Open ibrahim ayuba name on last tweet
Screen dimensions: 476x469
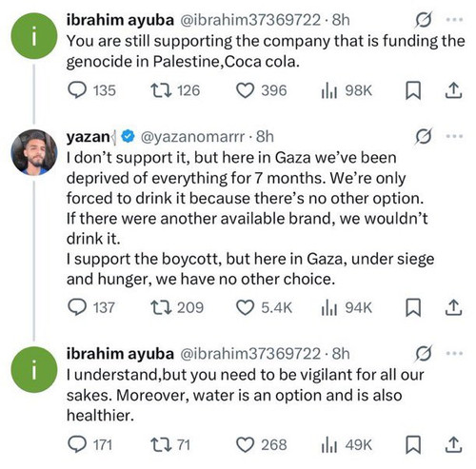tap(120, 354)
